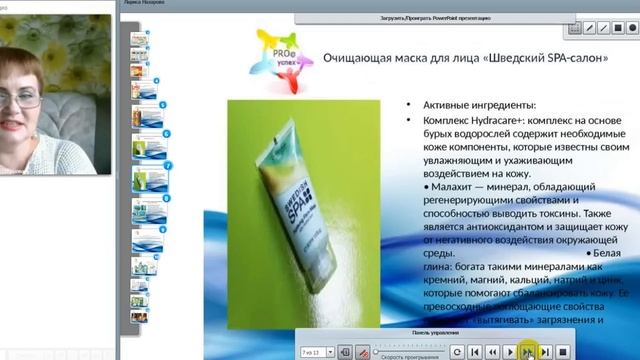
Task: Open the load/play PowerPoint presentation bar
Action: [x=435, y=18]
